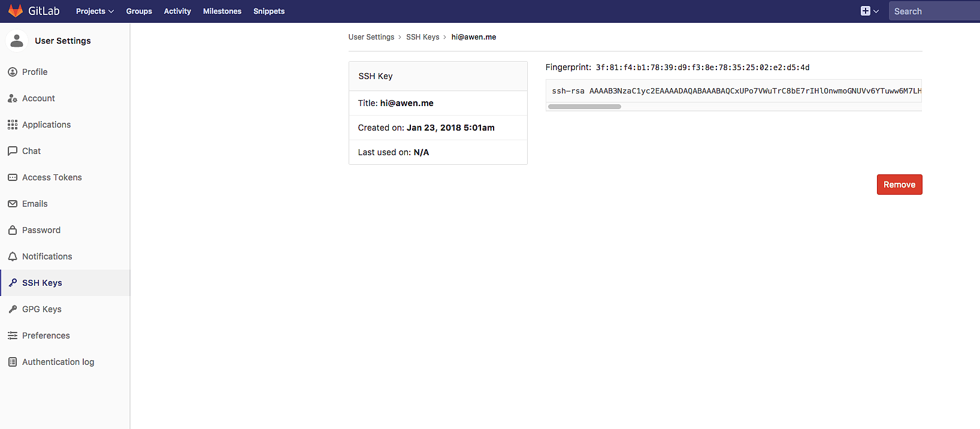Click the Password lock icon
Image resolution: width=980 pixels, height=429 pixels.
point(13,230)
